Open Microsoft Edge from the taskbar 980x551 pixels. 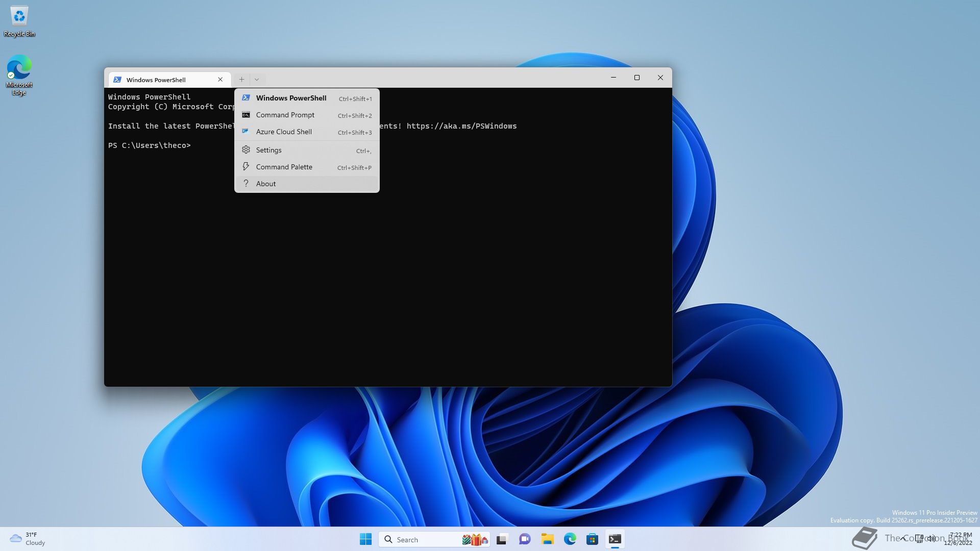coord(570,539)
